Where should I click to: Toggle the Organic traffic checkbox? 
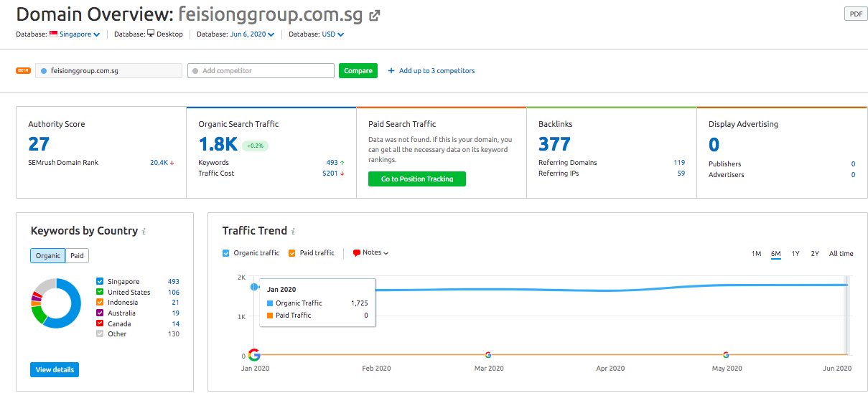(x=226, y=253)
